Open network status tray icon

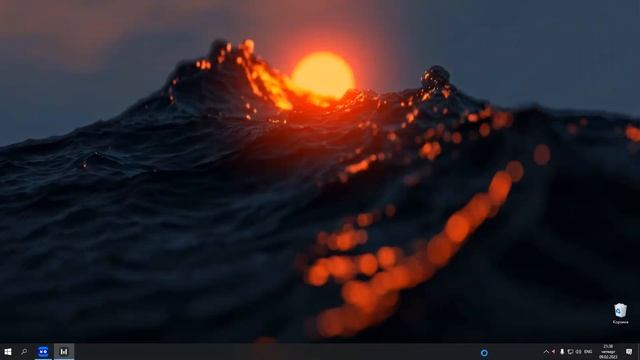570,351
